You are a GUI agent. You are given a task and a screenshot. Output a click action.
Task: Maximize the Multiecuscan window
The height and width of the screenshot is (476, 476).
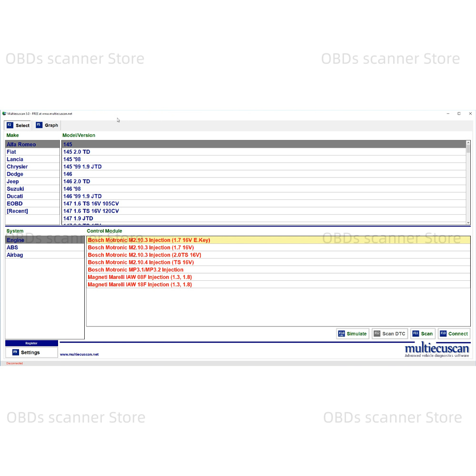(x=459, y=114)
